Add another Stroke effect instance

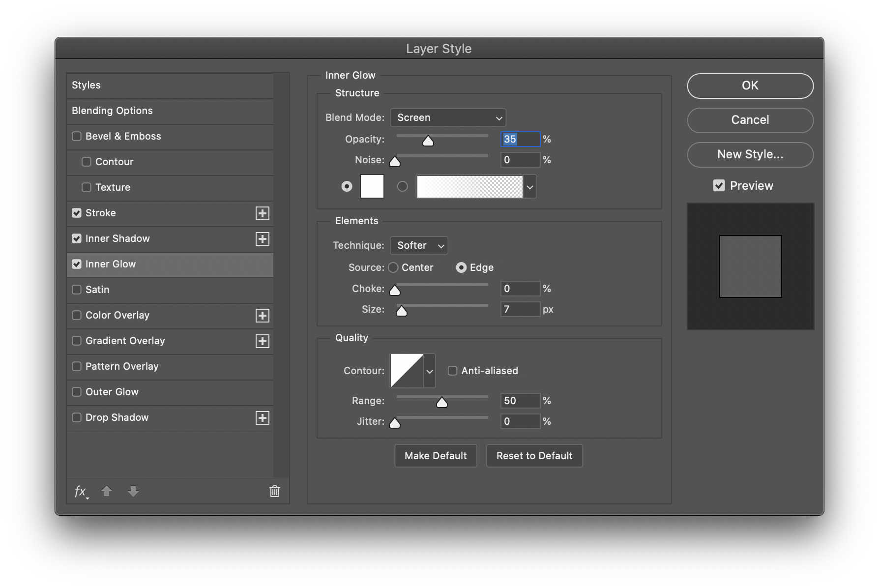263,213
